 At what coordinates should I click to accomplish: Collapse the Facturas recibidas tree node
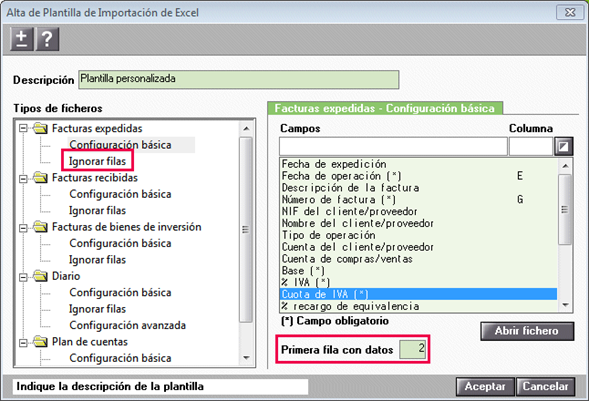pos(23,178)
